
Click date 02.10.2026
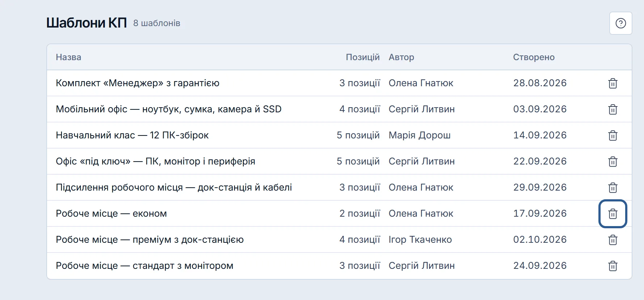(540, 239)
